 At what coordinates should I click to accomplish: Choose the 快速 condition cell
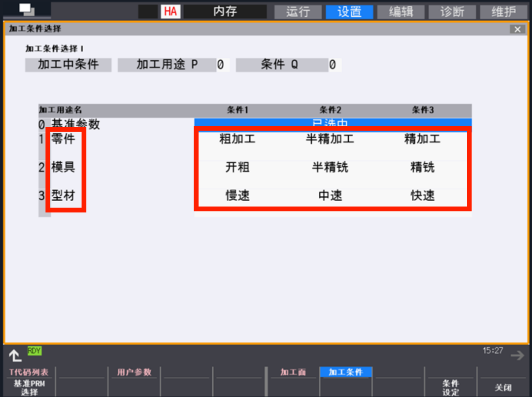click(423, 196)
